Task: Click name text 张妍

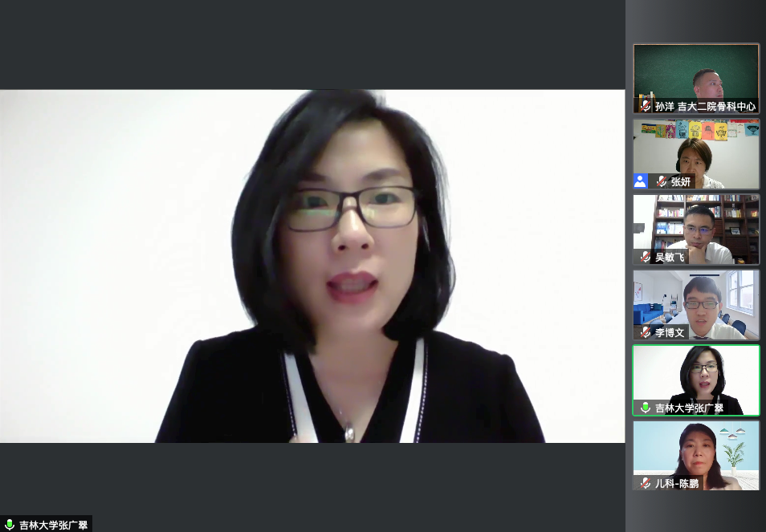Action: coord(681,182)
